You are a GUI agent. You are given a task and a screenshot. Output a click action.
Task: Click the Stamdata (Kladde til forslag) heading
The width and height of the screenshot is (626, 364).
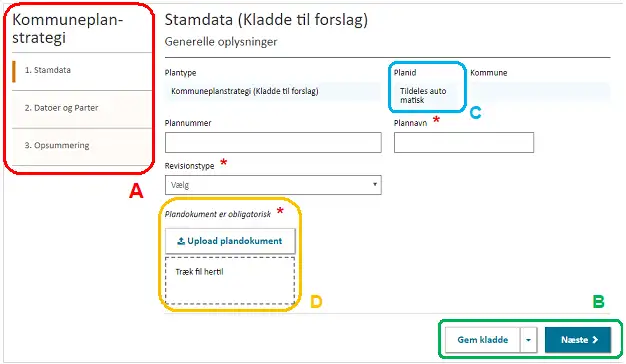(x=266, y=20)
